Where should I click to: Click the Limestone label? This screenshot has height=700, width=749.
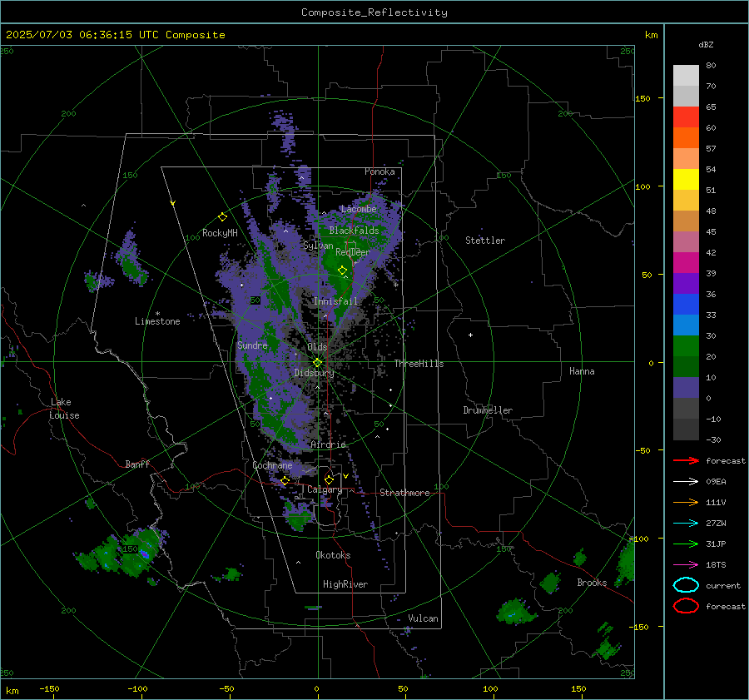157,321
